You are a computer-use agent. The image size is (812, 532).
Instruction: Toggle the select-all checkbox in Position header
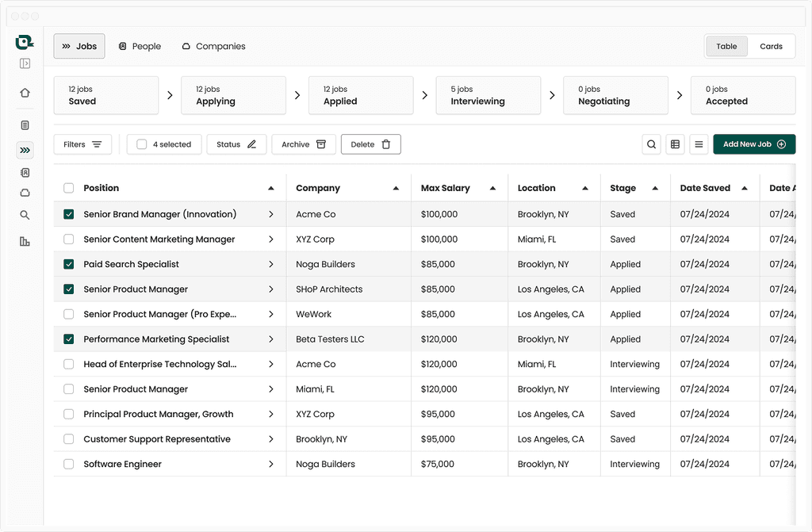(x=68, y=188)
